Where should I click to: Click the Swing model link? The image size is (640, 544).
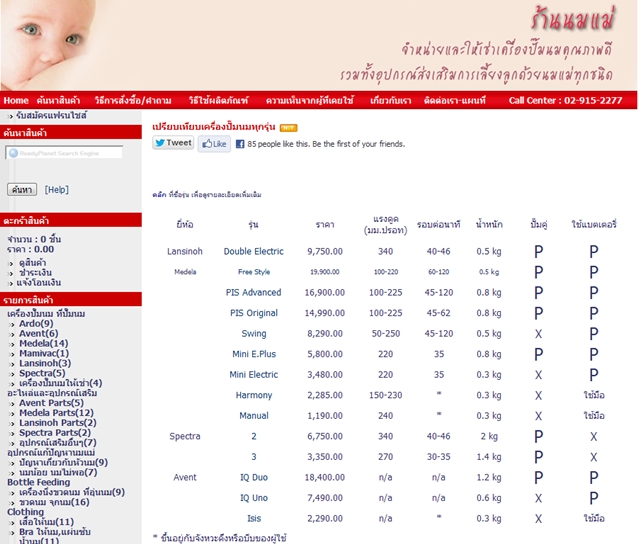pos(254,333)
